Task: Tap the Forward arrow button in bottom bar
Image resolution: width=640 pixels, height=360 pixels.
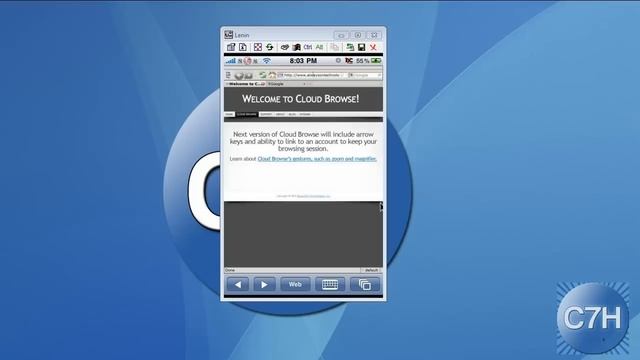Action: [264, 284]
